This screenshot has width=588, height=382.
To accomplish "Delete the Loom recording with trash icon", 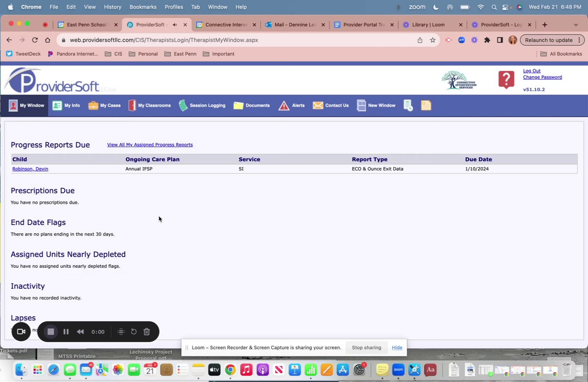I will 147,331.
